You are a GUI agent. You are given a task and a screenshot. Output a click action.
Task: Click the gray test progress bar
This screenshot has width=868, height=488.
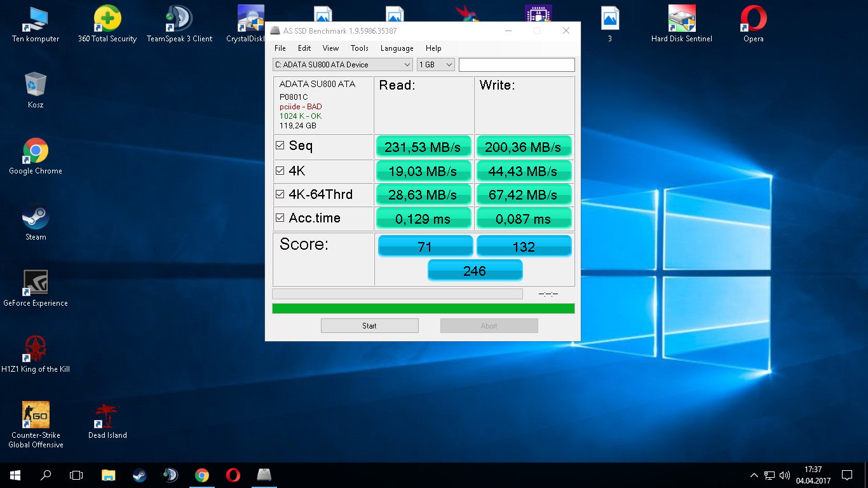(397, 294)
